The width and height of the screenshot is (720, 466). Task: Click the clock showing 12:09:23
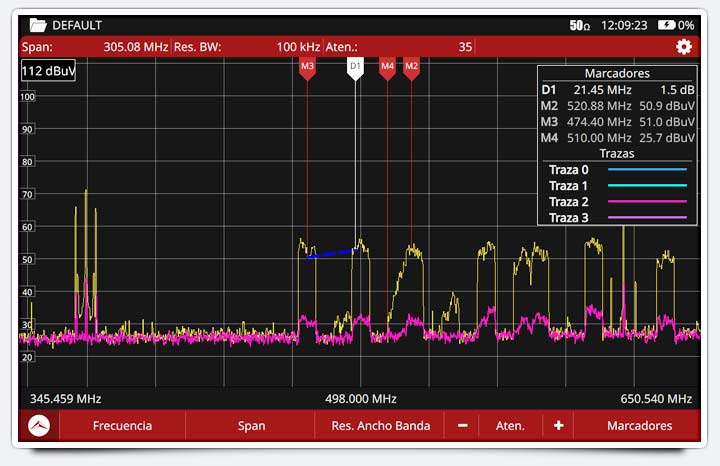coord(624,25)
